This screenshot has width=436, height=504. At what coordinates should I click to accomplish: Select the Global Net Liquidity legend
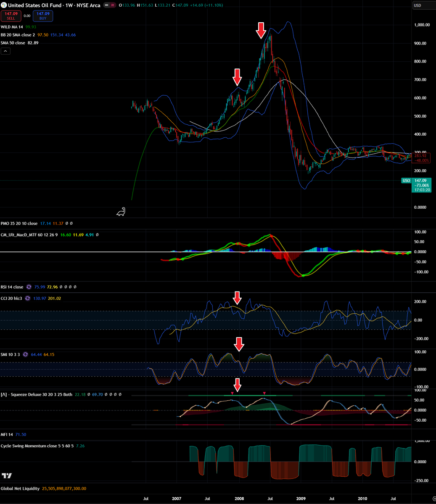(x=21, y=488)
